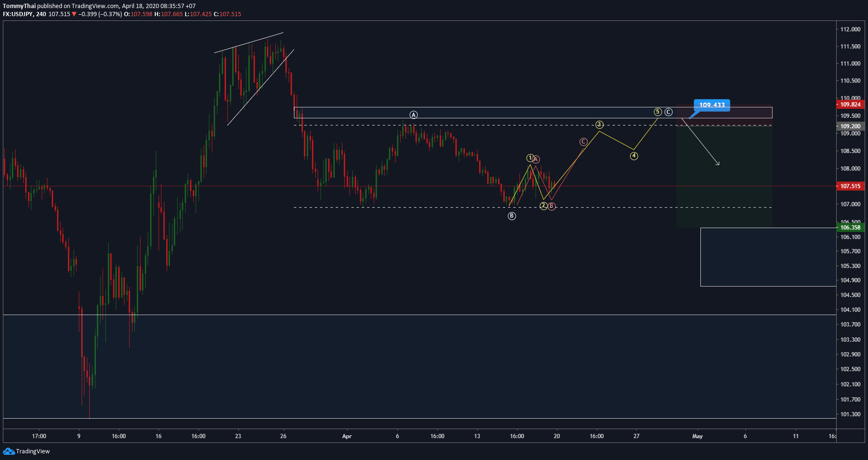
Task: Click the L:107.425 low value
Action: (198, 14)
